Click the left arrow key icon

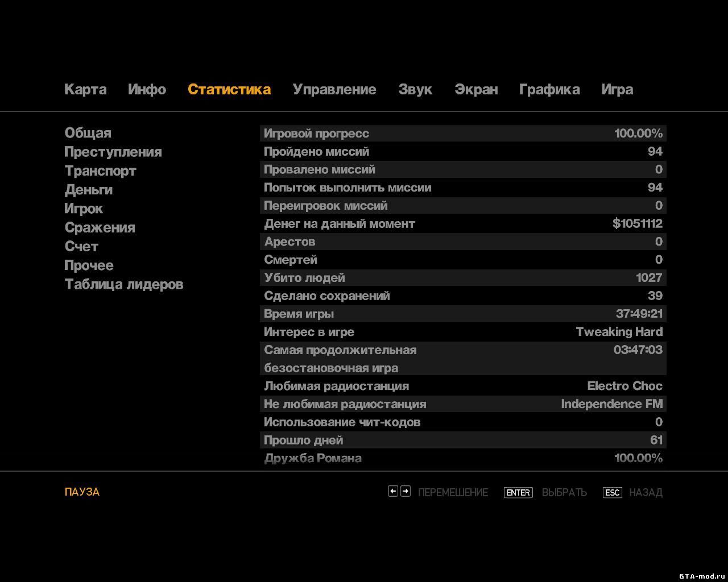pyautogui.click(x=392, y=492)
